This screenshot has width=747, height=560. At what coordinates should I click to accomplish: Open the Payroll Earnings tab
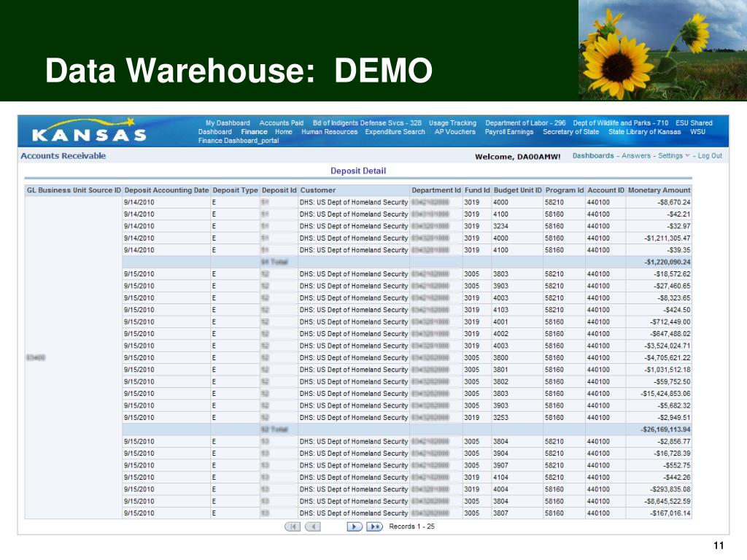pyautogui.click(x=509, y=132)
